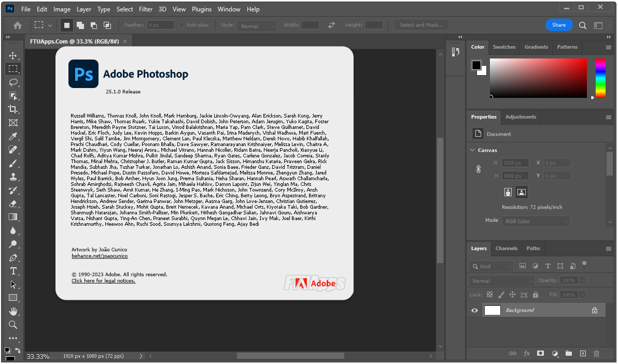Choose Subtract from selection mode

(94, 25)
